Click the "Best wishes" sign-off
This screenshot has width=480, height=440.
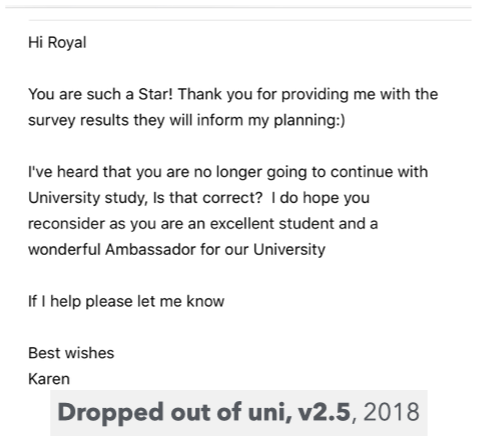[x=71, y=353]
